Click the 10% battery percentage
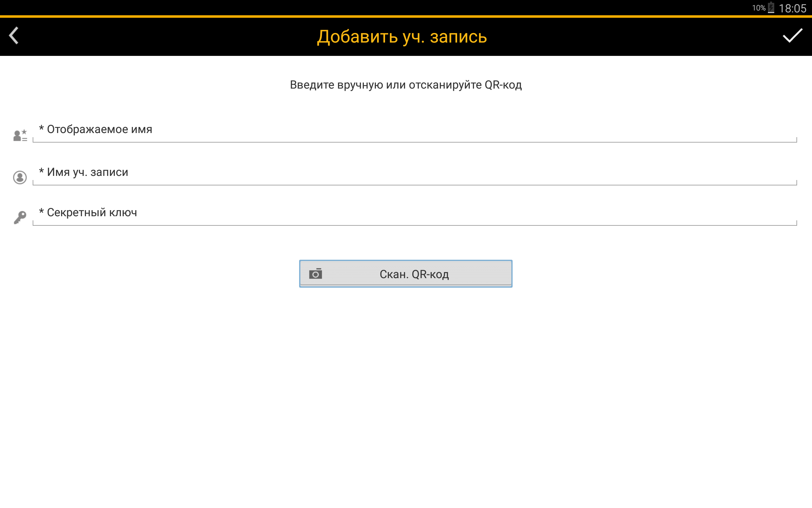The image size is (812, 508). point(759,8)
